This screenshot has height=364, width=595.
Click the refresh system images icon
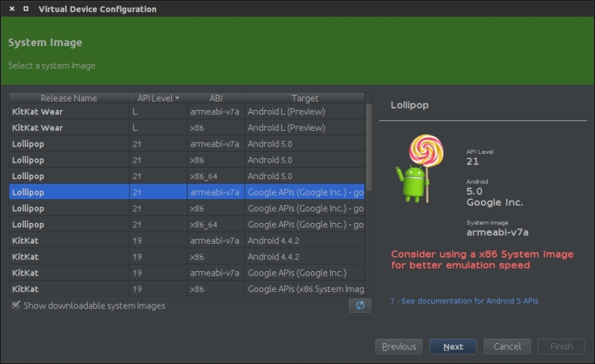point(360,305)
